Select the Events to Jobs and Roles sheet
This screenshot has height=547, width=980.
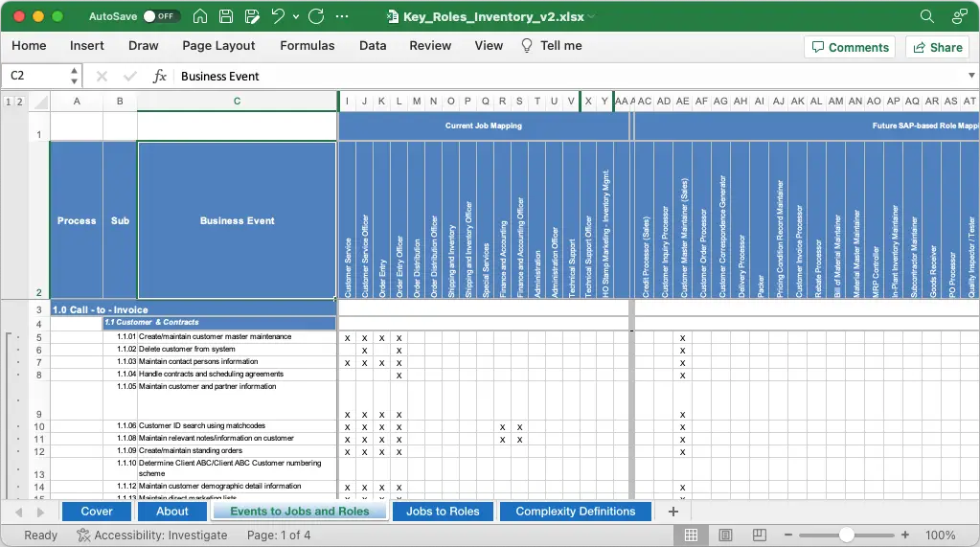[x=300, y=512]
